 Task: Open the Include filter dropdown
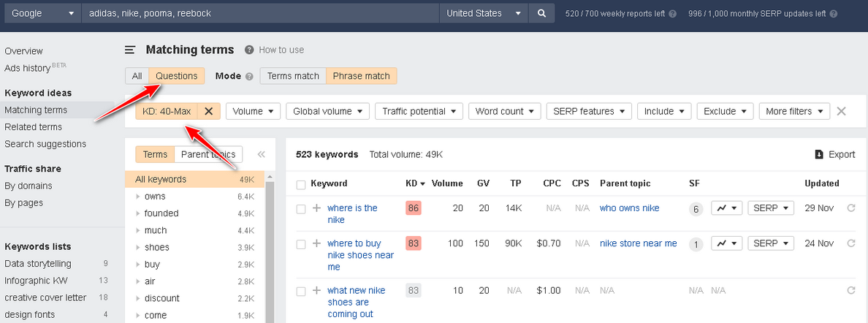(664, 111)
